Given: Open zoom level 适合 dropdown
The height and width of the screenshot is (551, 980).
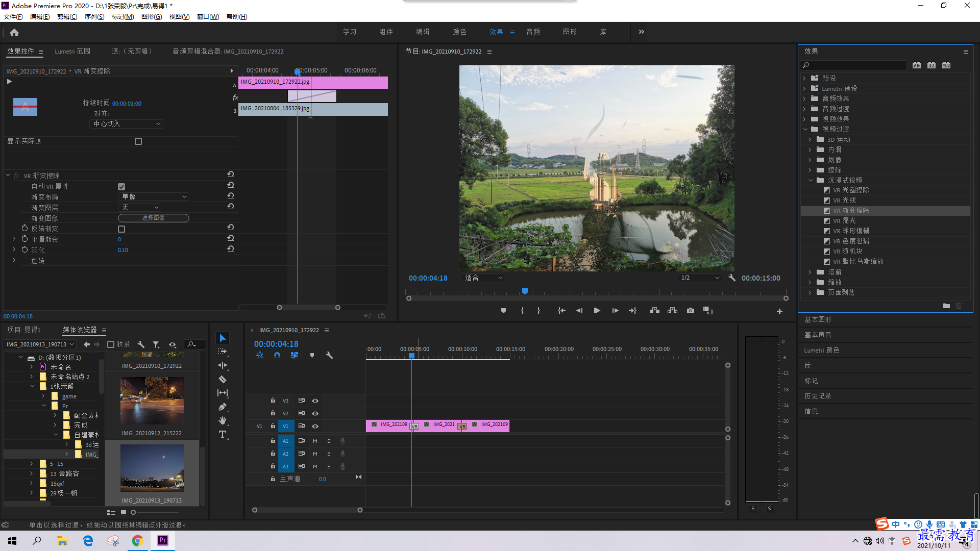Looking at the screenshot, I should (483, 278).
